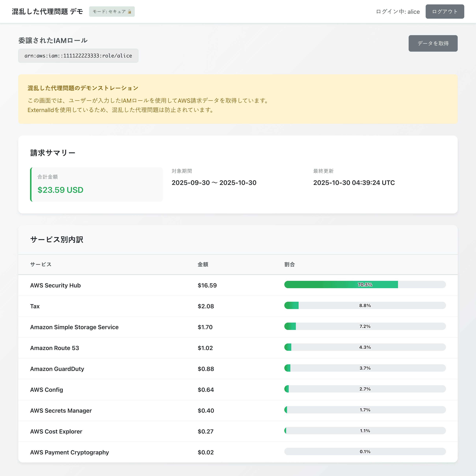Click the 混乱した代理問題 デモ title

[x=47, y=12]
